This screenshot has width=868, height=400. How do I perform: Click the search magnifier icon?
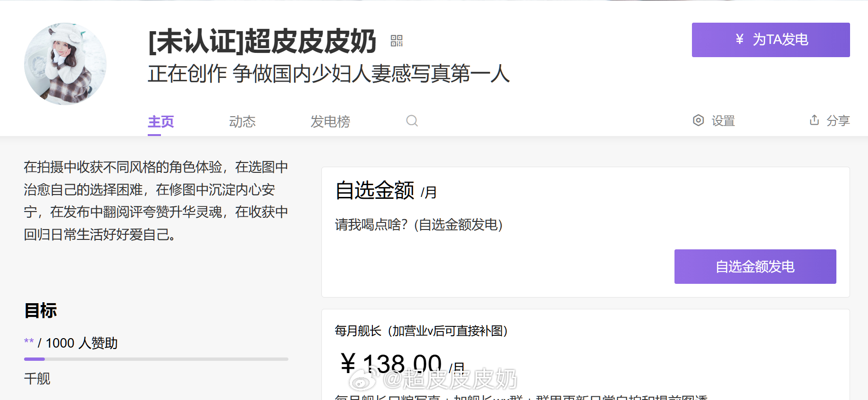(x=412, y=121)
